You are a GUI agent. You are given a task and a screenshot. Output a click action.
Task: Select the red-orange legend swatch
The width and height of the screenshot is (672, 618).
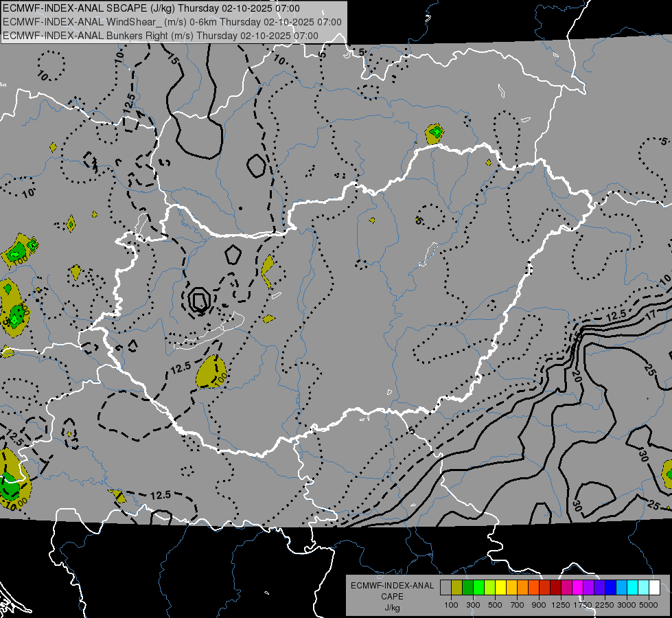pyautogui.click(x=533, y=587)
